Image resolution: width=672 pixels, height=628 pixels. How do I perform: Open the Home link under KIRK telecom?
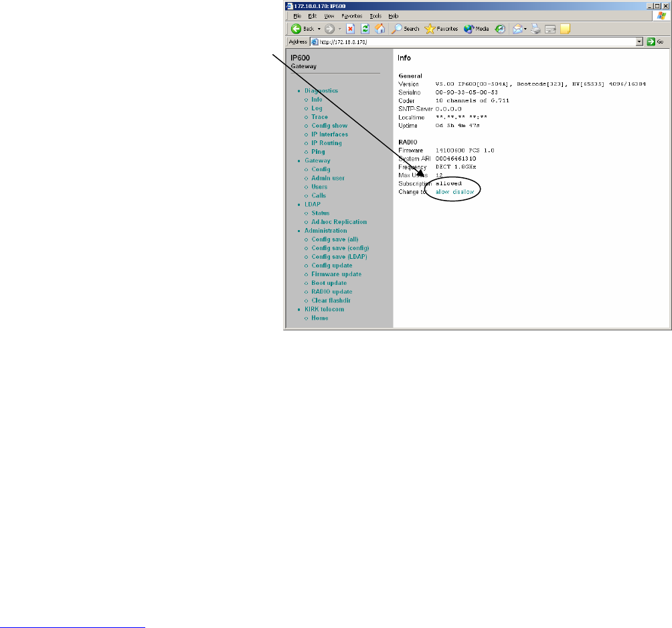point(320,318)
